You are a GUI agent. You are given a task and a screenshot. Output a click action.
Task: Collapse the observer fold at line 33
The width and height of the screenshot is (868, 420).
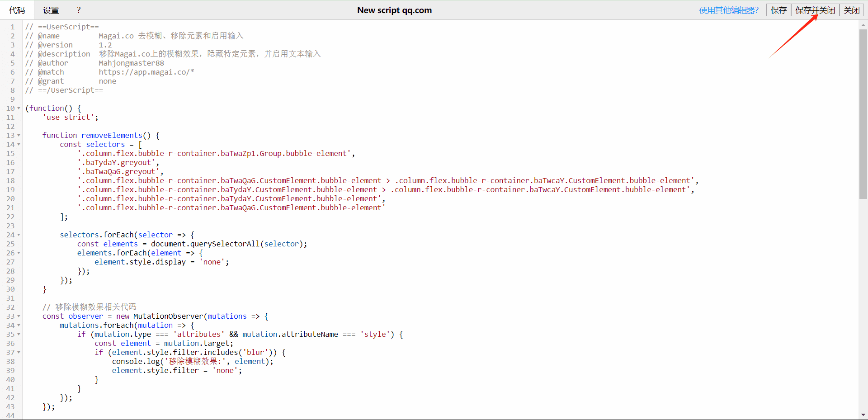pyautogui.click(x=19, y=316)
